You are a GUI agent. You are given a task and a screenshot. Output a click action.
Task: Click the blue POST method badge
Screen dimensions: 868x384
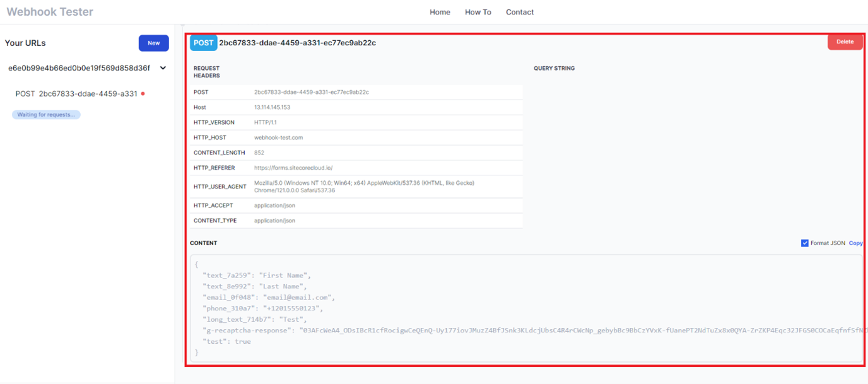(203, 43)
